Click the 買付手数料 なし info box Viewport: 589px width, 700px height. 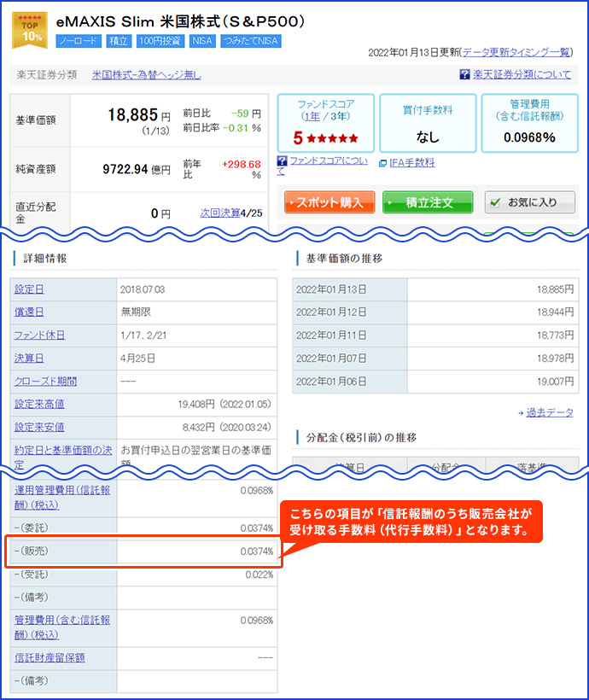(428, 123)
